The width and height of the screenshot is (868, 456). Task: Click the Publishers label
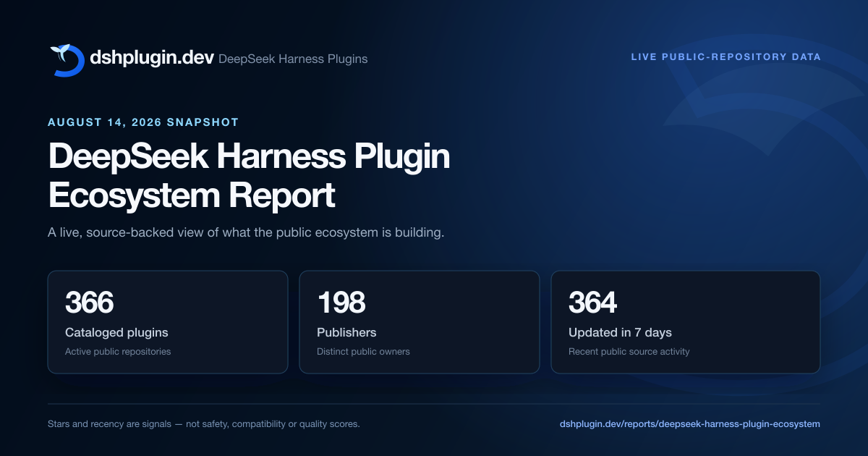click(346, 333)
